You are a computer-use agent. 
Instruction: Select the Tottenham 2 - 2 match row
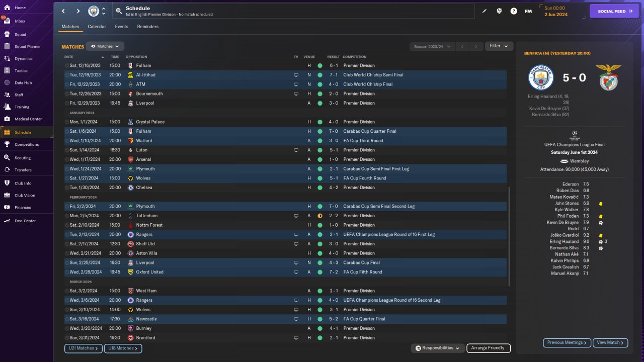coord(285,216)
